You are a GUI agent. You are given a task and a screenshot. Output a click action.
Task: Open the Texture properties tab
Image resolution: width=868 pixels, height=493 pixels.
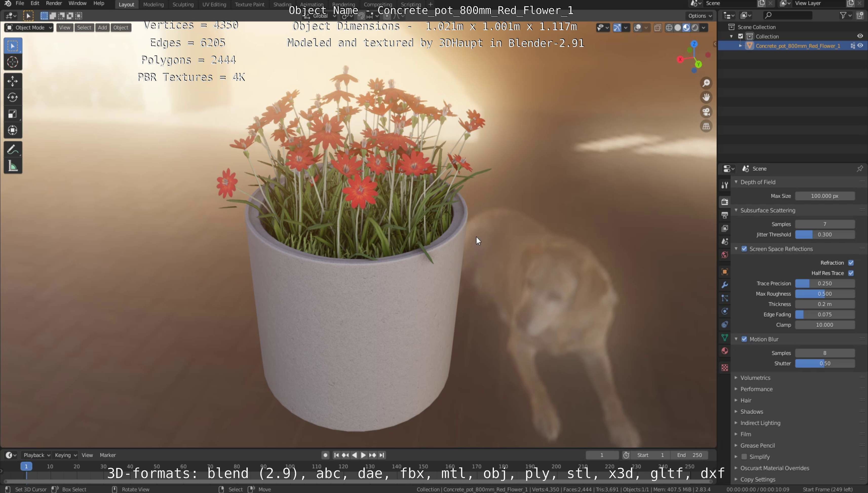point(724,368)
